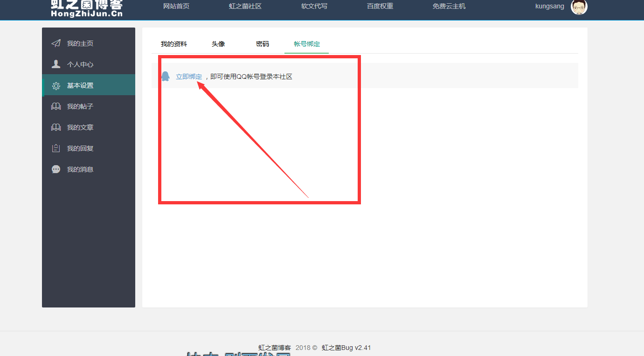Image resolution: width=644 pixels, height=356 pixels.
Task: Open the chat bubble icon for 我的消息
Action: 56,169
